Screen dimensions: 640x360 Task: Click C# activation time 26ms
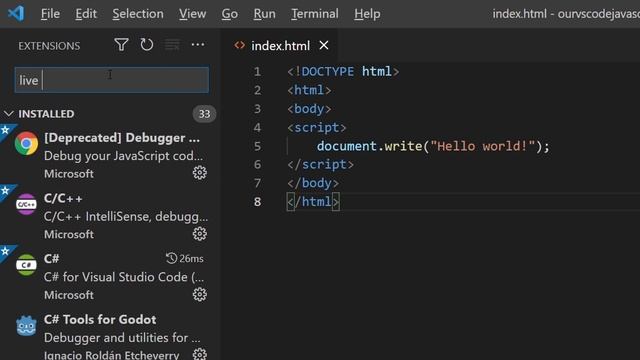pos(184,258)
